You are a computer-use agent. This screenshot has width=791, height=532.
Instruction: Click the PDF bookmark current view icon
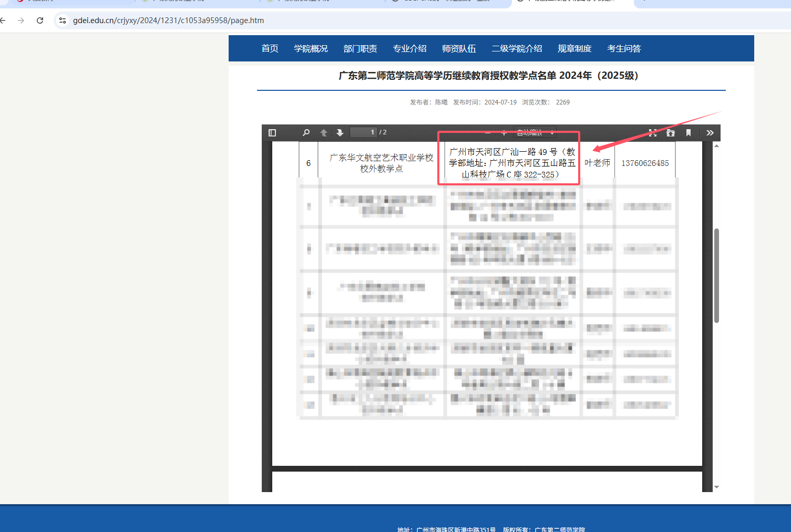click(x=689, y=133)
